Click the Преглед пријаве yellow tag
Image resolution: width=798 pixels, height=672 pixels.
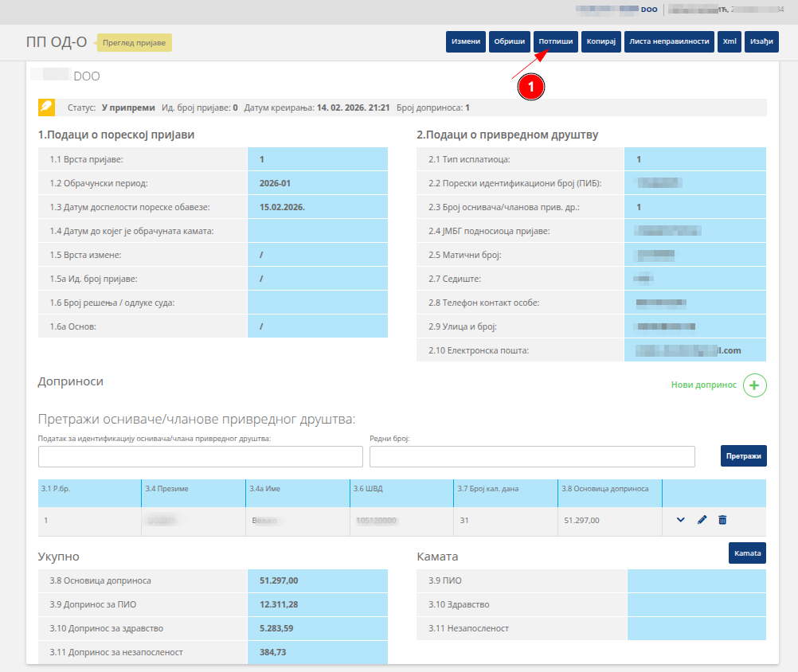click(135, 42)
